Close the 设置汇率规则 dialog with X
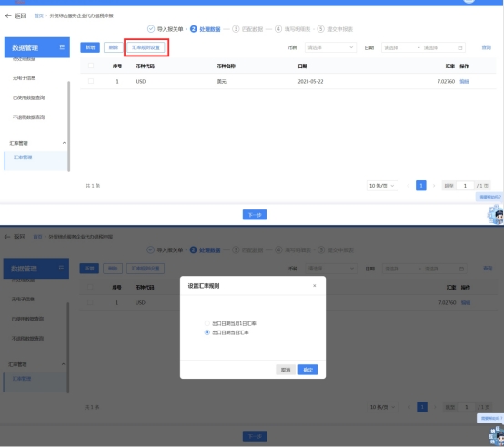Screen dimensions: 504x448 click(x=315, y=286)
